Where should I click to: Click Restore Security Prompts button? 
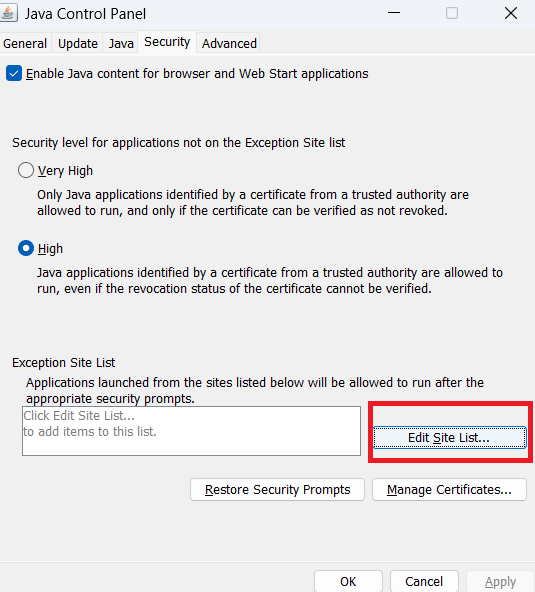(278, 490)
